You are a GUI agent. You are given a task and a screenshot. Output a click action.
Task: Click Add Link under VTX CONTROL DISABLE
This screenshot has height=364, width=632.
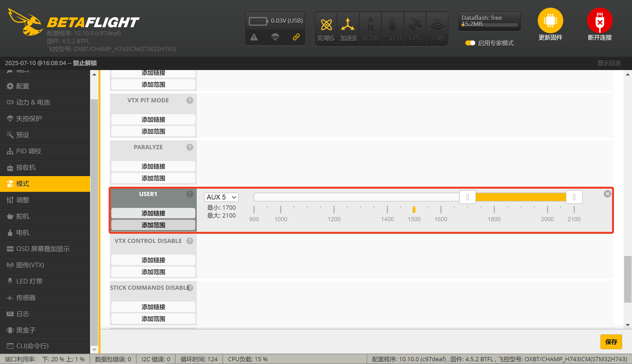point(153,260)
